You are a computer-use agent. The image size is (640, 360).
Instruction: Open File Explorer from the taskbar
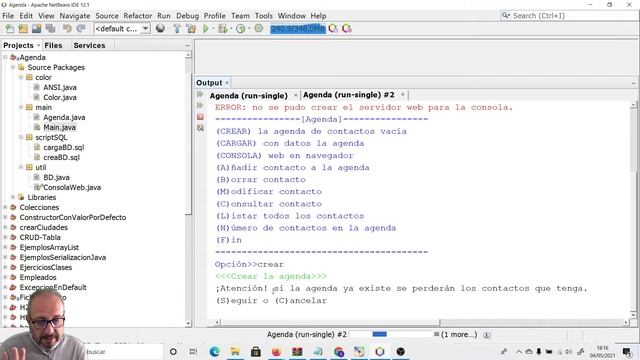[x=235, y=351]
